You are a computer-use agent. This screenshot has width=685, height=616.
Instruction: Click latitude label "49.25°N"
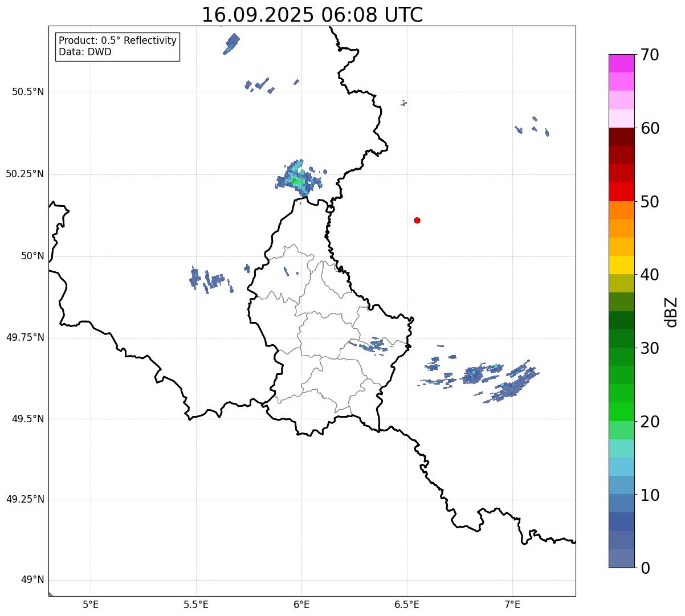tap(25, 499)
